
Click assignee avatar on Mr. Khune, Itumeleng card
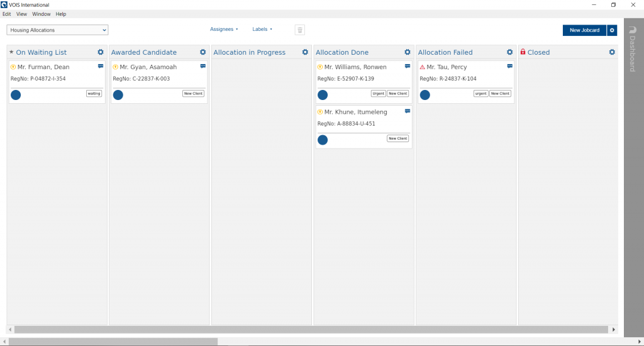click(323, 140)
